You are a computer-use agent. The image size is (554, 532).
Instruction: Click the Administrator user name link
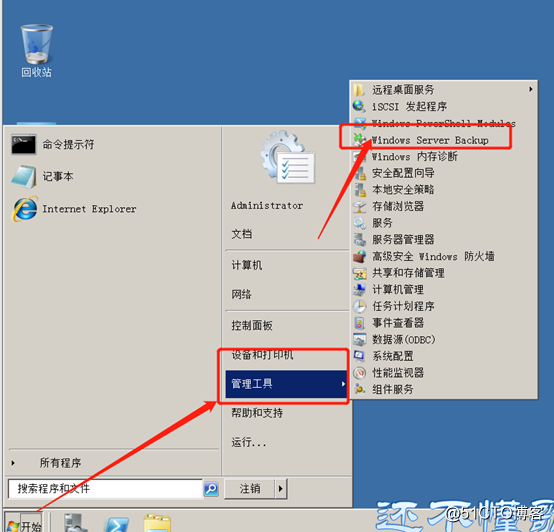(x=267, y=206)
